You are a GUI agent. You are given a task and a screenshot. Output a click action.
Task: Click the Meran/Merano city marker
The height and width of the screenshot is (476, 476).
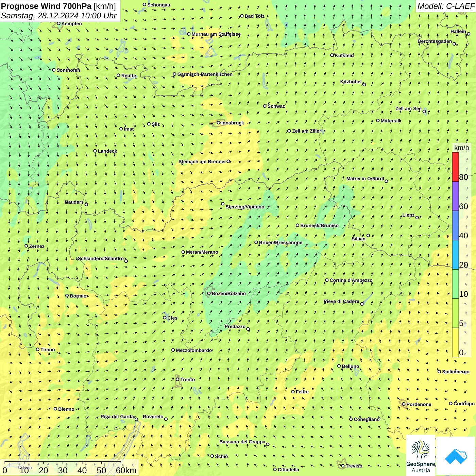pyautogui.click(x=183, y=252)
